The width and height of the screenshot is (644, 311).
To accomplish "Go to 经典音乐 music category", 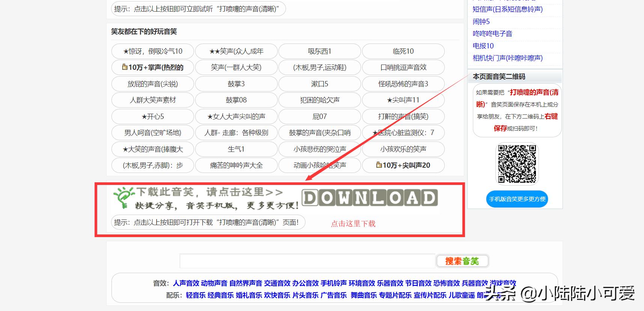I will click(x=220, y=295).
